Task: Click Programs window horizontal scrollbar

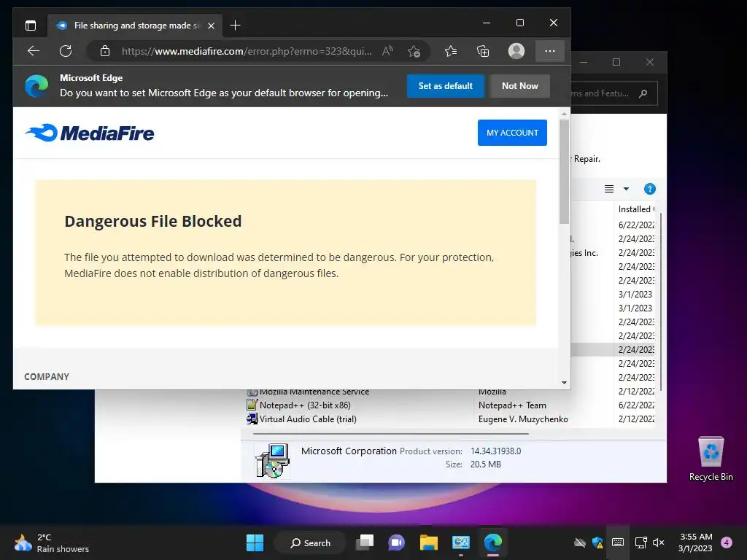Action: [x=391, y=434]
